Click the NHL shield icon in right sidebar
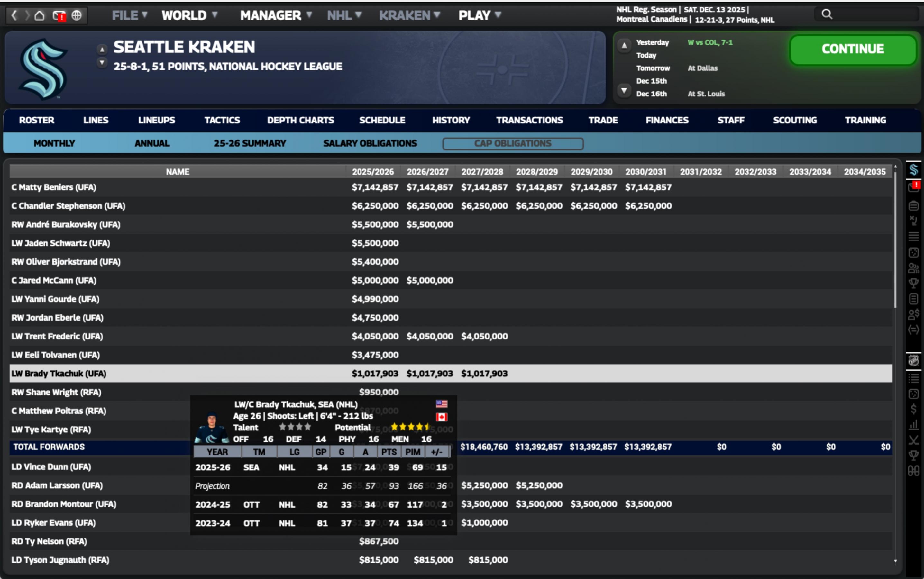Image resolution: width=924 pixels, height=579 pixels. [x=913, y=360]
